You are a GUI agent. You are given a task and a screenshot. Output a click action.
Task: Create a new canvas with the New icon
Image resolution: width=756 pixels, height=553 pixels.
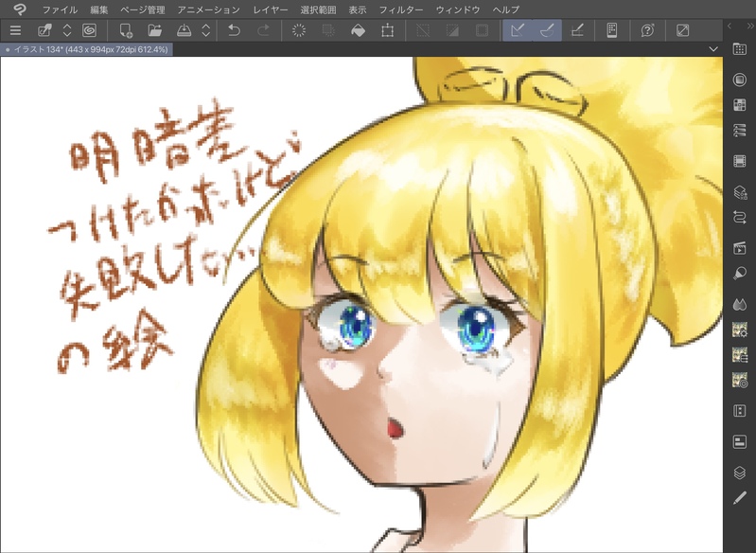pos(126,30)
